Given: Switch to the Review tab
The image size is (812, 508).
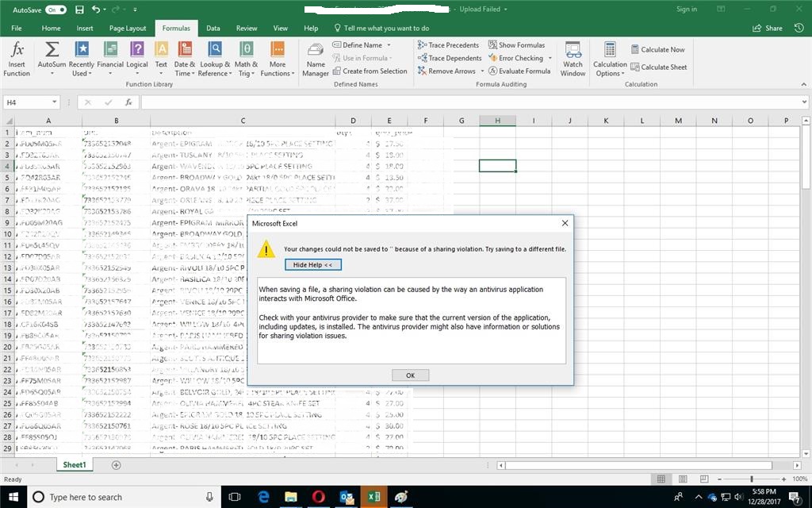Looking at the screenshot, I should coord(247,28).
